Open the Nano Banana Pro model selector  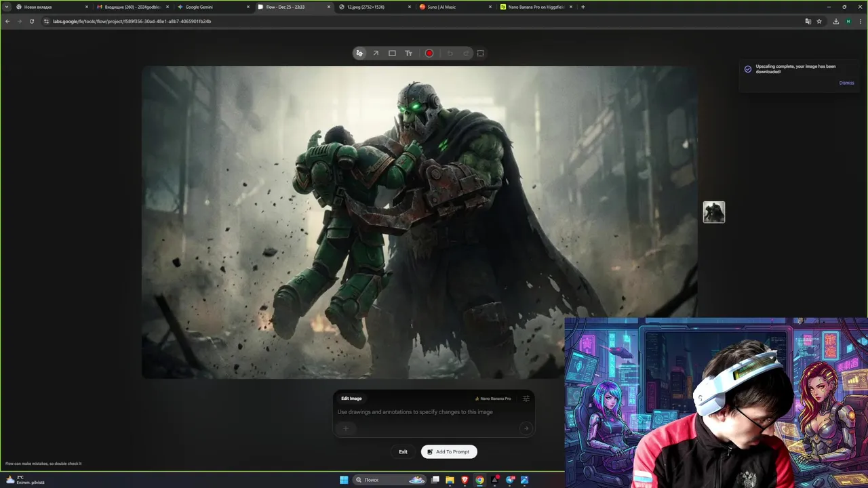tap(493, 399)
